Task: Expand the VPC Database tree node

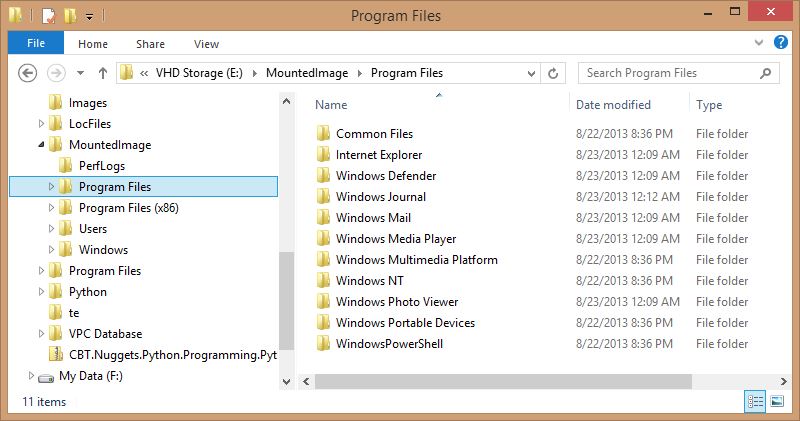Action: tap(41, 333)
